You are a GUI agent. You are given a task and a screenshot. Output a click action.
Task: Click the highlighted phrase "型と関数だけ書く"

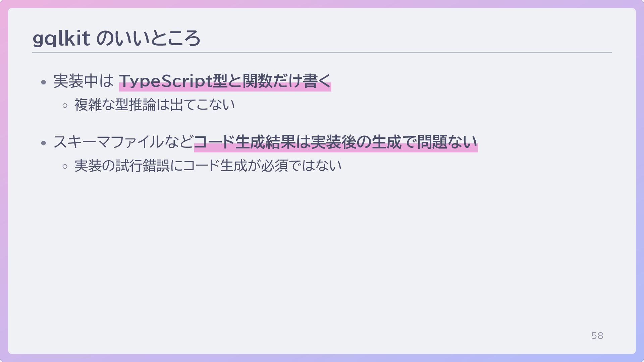pyautogui.click(x=272, y=81)
